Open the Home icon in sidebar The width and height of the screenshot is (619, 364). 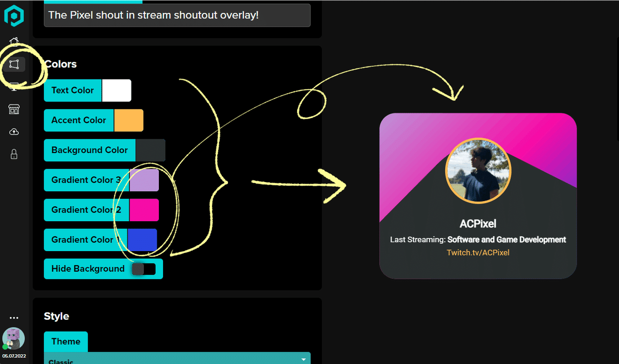coord(14,41)
